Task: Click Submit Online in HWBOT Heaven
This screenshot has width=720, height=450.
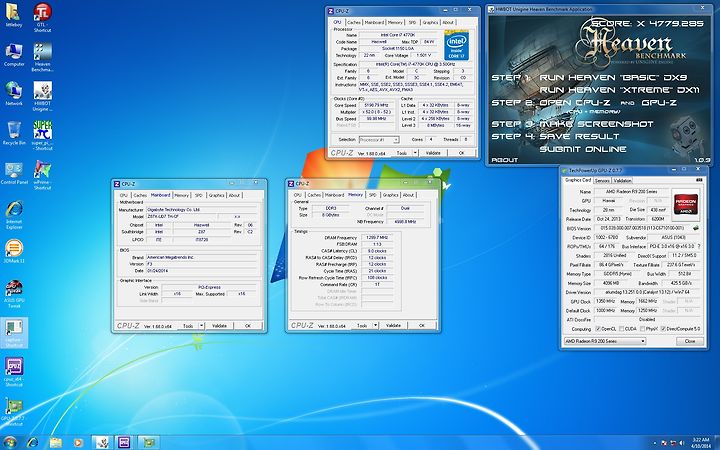Action: click(x=583, y=149)
